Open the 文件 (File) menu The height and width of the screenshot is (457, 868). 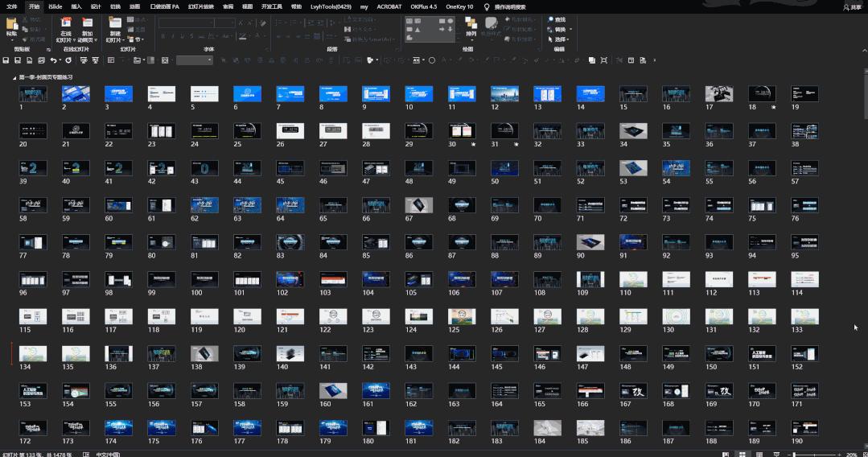11,6
